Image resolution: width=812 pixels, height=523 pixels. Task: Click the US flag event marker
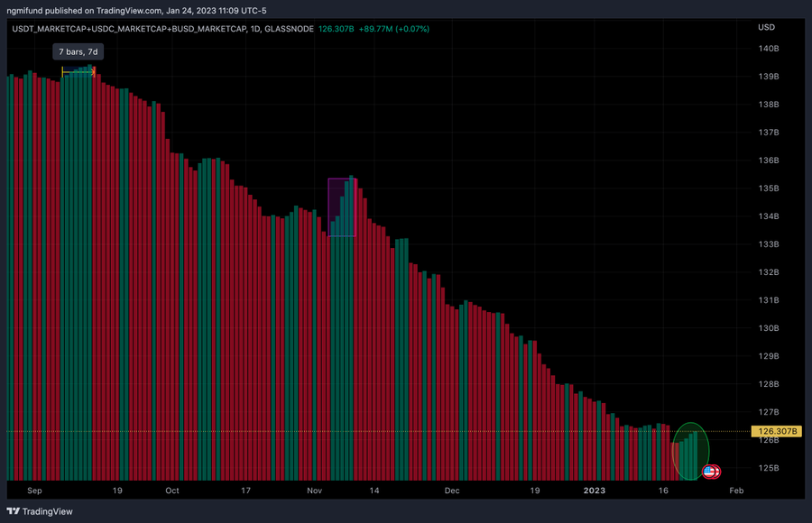709,472
